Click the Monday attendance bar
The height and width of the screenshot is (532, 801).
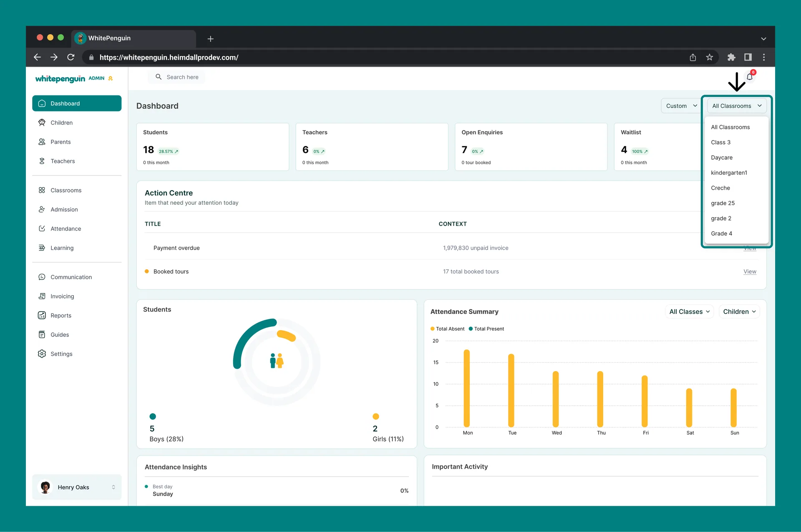click(467, 388)
